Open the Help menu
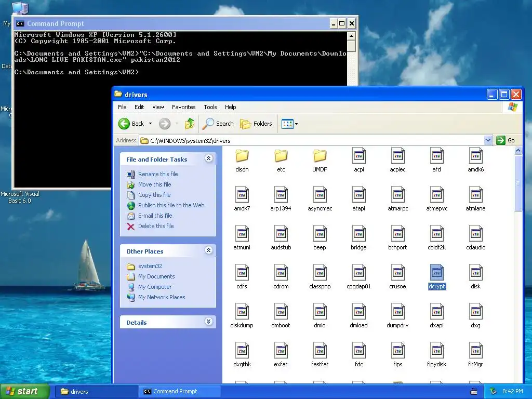 tap(230, 107)
